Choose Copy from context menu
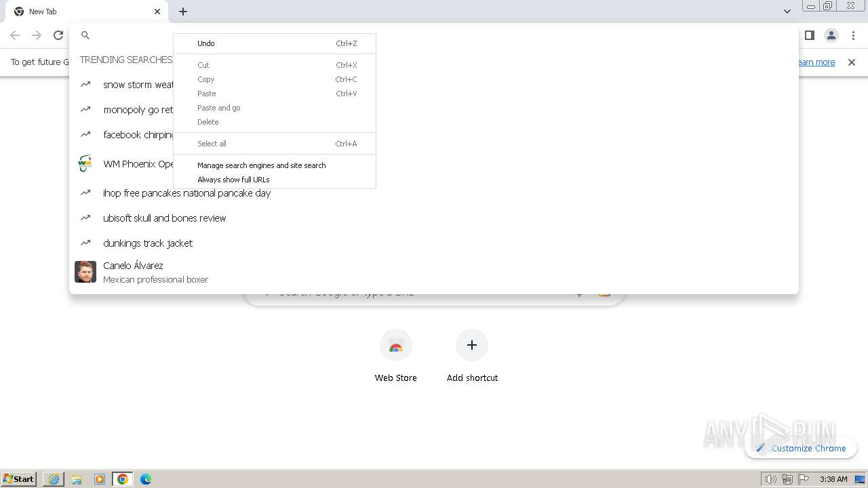Viewport: 868px width, 488px height. point(275,79)
